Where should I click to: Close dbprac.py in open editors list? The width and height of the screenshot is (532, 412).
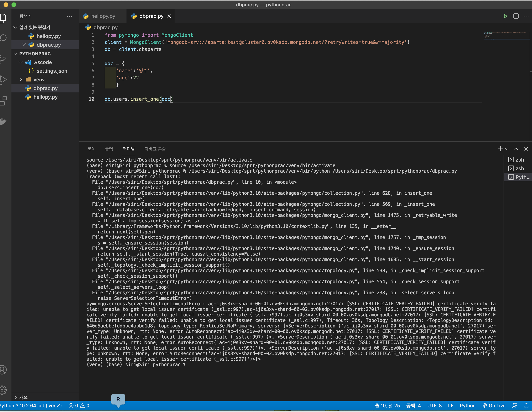coord(24,45)
